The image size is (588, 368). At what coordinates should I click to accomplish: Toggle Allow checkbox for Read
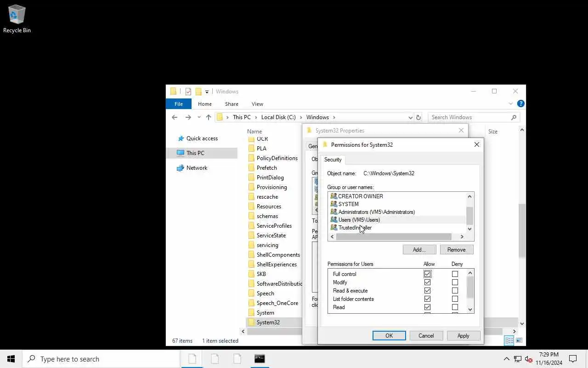pos(427,307)
